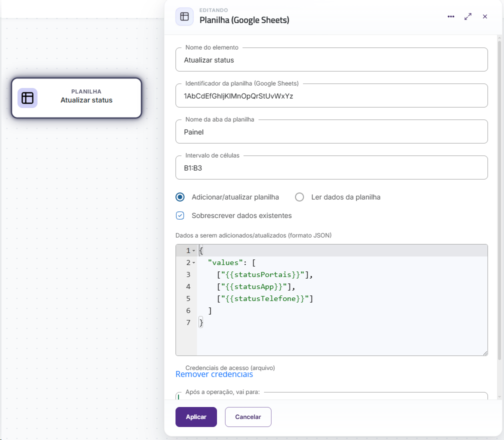Close the Planilha editing panel
This screenshot has height=440, width=504.
[x=485, y=16]
